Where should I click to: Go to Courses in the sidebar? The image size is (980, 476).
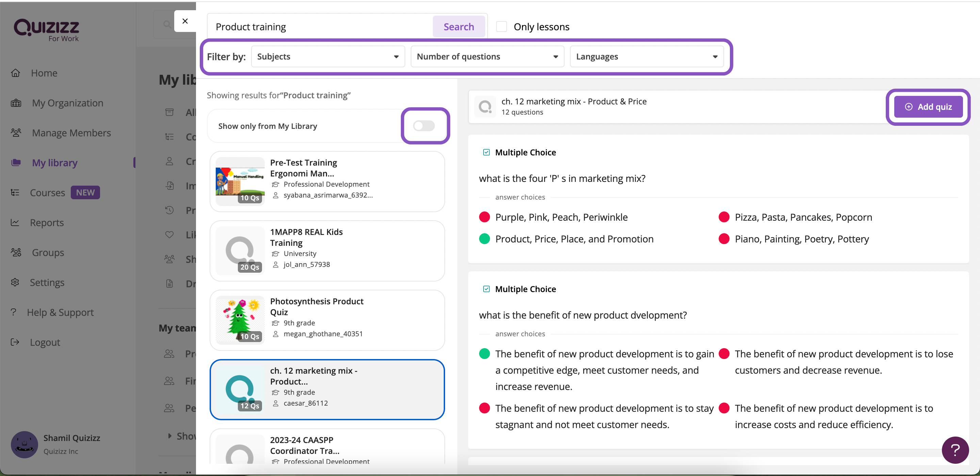tap(48, 192)
